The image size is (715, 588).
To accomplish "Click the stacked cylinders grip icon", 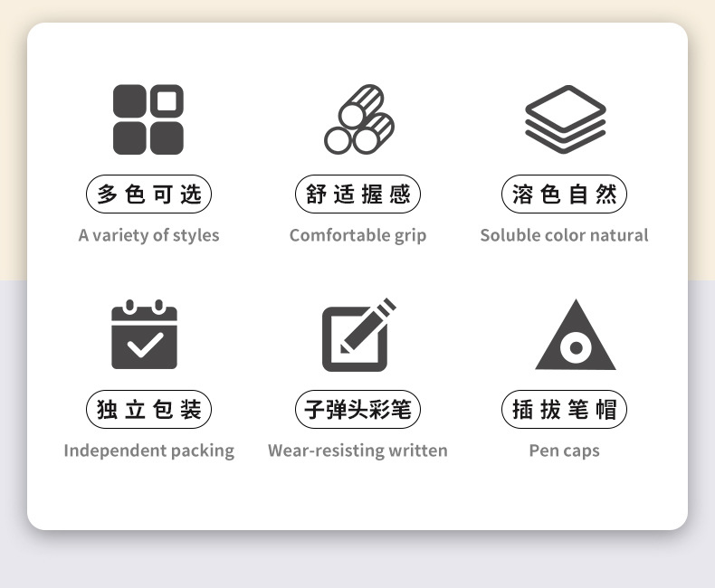I will point(359,119).
